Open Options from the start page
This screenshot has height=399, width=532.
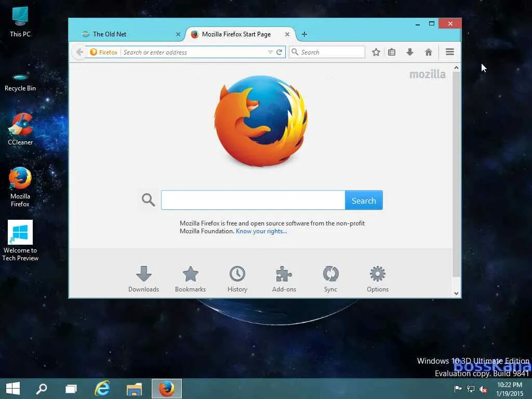click(378, 279)
